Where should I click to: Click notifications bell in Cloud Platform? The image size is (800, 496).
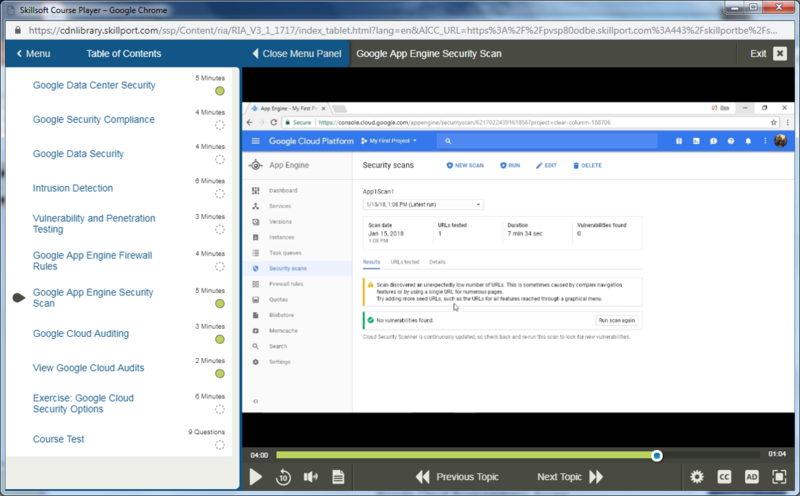748,141
